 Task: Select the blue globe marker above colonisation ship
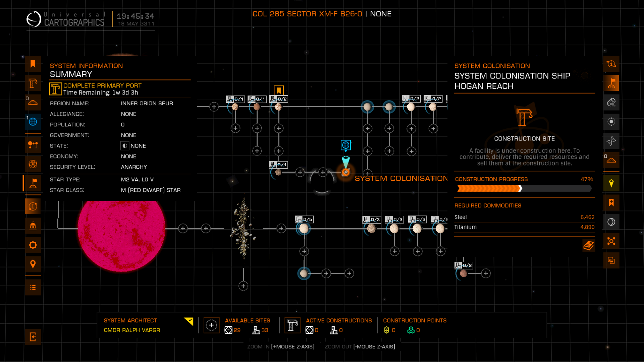(x=346, y=145)
